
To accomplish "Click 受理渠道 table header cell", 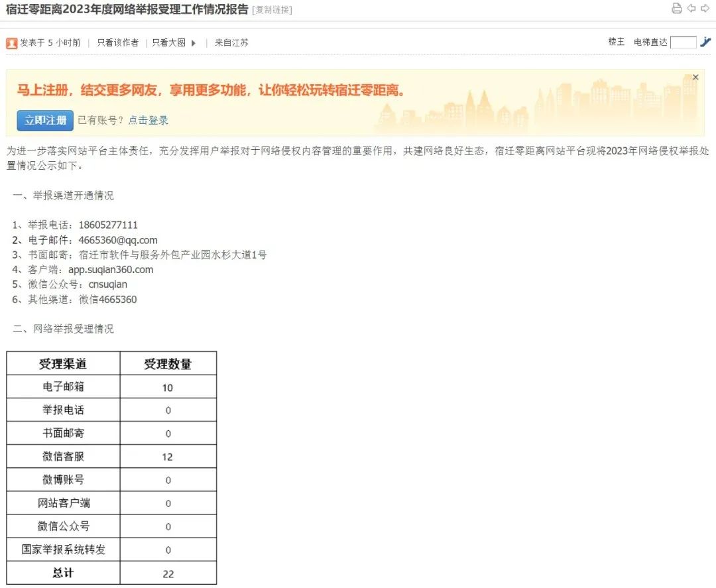I will click(63, 364).
